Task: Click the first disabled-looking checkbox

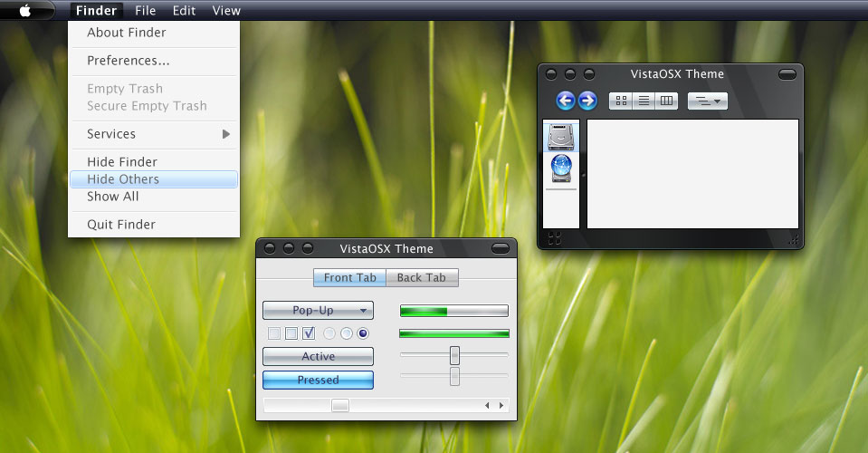Action: (274, 333)
